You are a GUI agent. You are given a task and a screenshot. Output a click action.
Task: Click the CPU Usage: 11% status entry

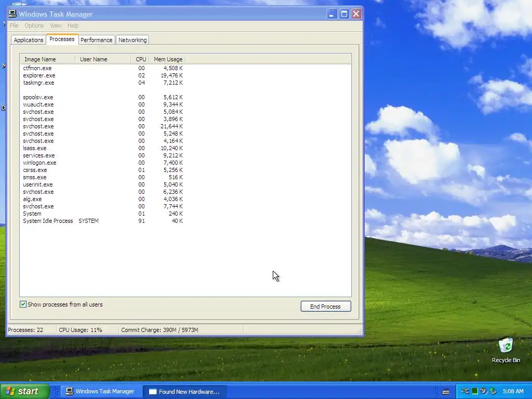point(81,330)
